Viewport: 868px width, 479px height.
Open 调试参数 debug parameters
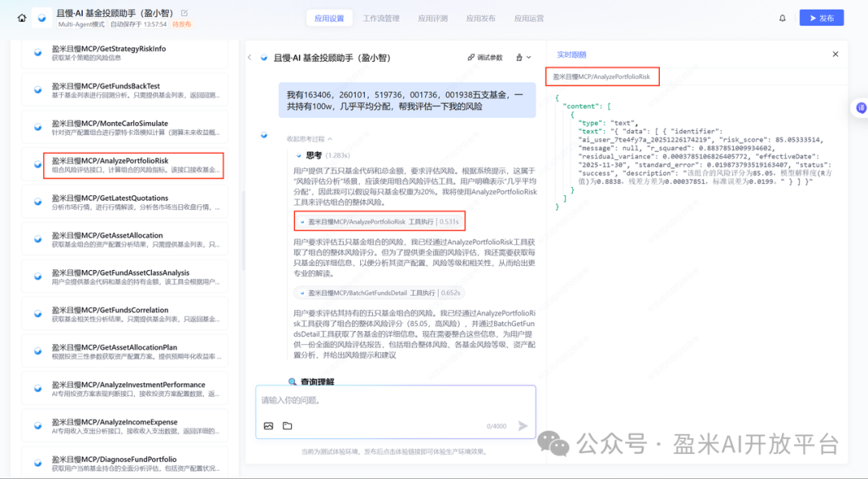(485, 57)
